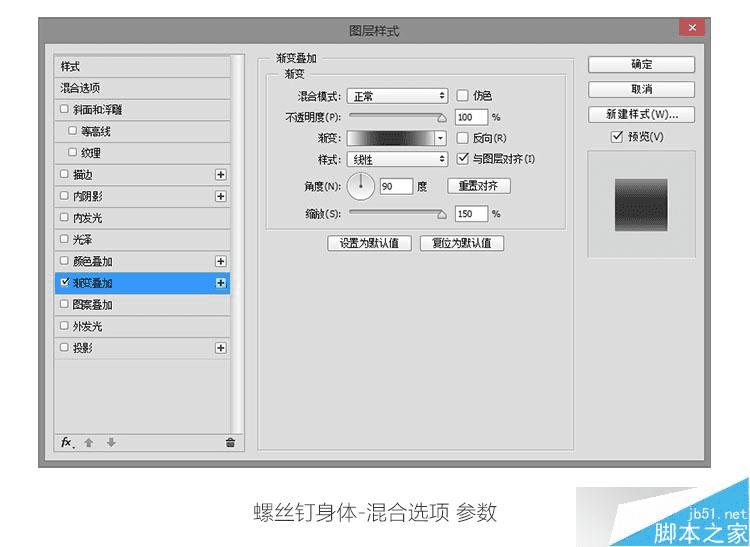750x547 pixels.
Task: Toggle the 预览(V) preview checkbox
Action: pyautogui.click(x=617, y=137)
